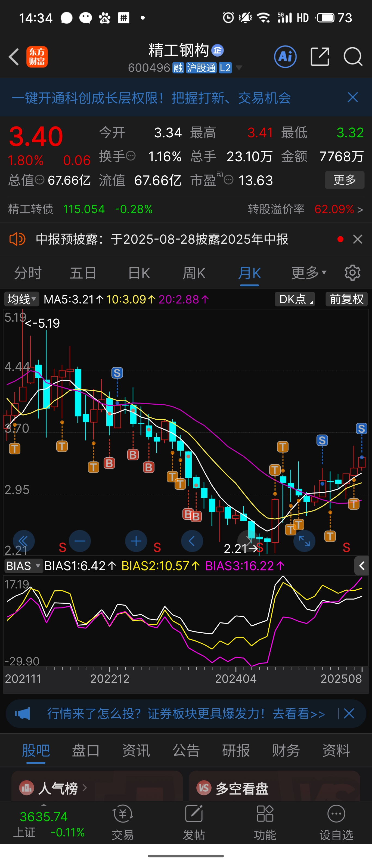Switch to 财务 tab
The width and height of the screenshot is (372, 868).
click(x=286, y=751)
